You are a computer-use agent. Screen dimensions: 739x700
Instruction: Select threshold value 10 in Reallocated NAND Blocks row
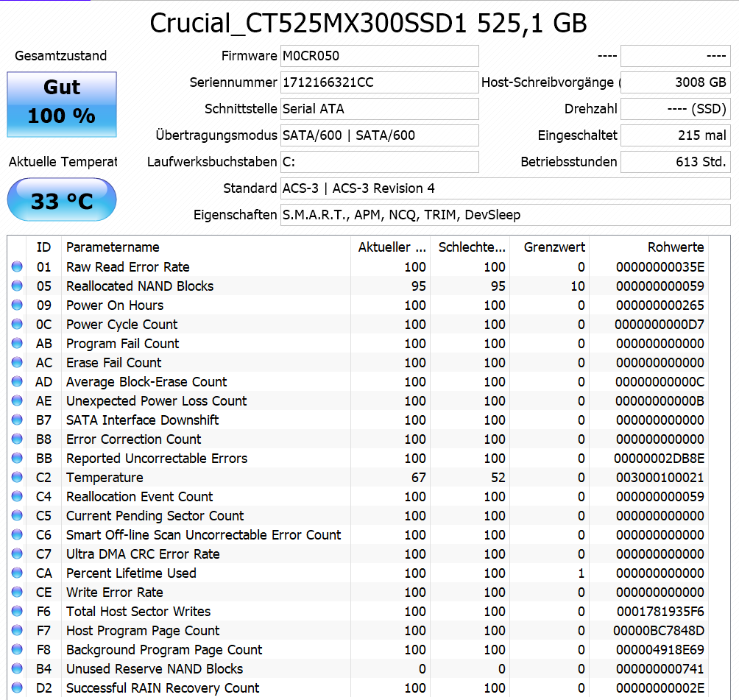[x=578, y=286]
